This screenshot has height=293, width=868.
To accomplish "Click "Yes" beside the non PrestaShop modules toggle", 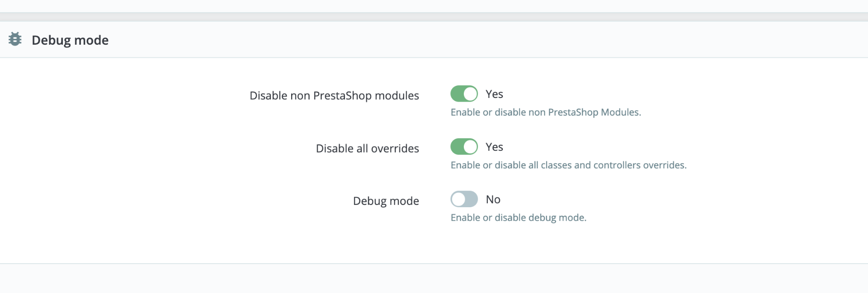I will [494, 94].
